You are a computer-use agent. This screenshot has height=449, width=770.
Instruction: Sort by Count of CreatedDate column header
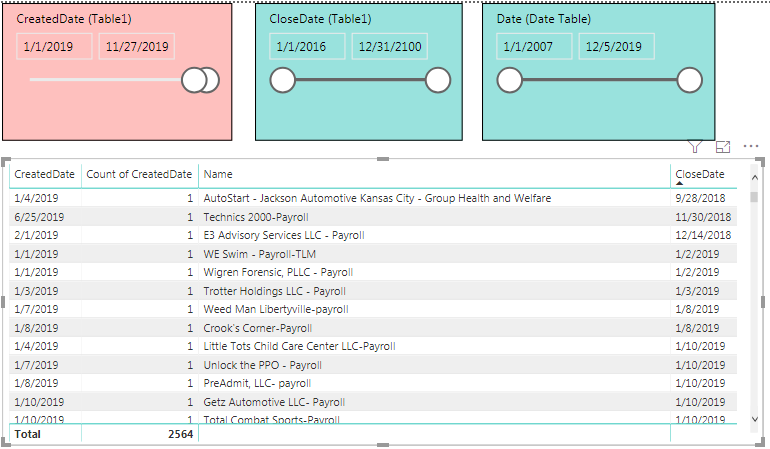click(x=139, y=174)
